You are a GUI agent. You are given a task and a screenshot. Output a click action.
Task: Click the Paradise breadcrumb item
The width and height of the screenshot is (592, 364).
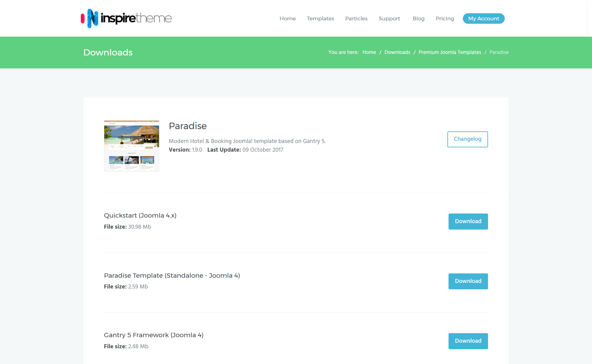point(499,52)
